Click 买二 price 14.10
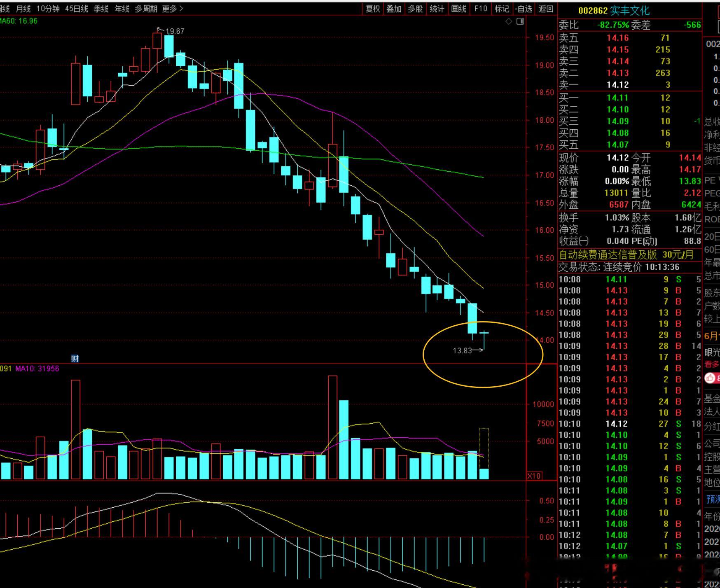 [617, 110]
